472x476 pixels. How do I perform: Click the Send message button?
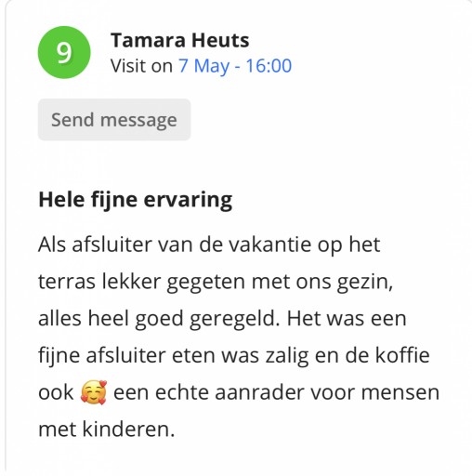pos(114,120)
